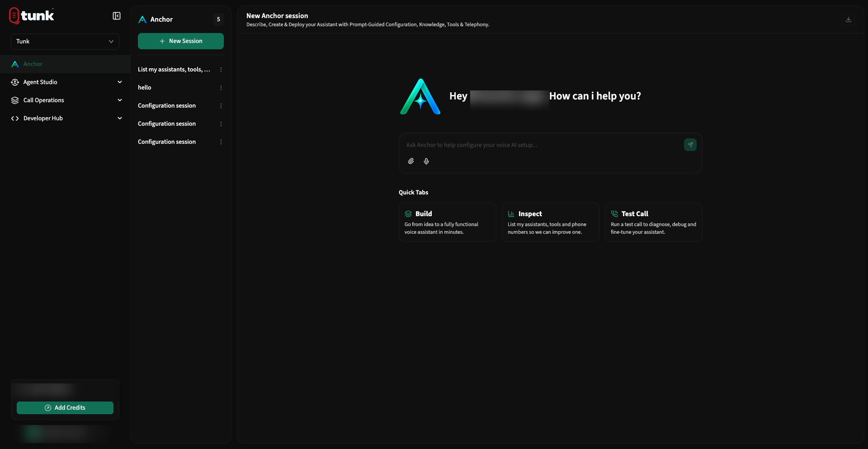This screenshot has width=868, height=449.
Task: Expand the Call Operations menu
Action: tap(65, 100)
